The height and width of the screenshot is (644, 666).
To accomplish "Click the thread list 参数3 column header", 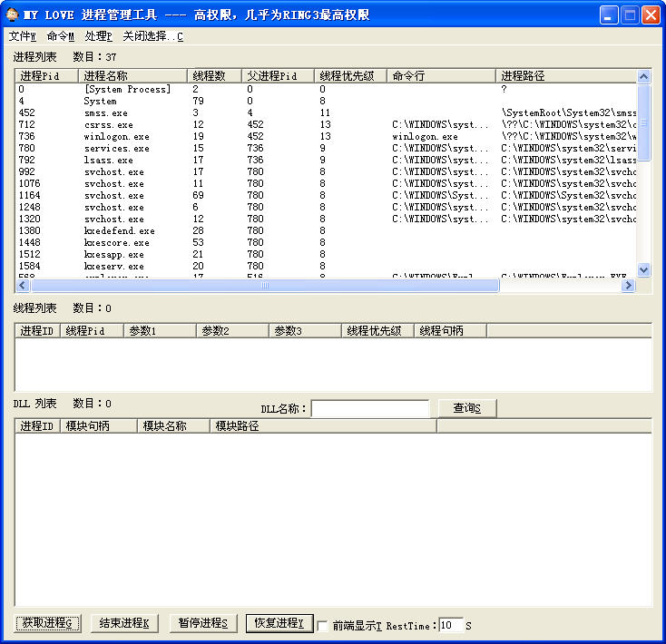I will [306, 331].
